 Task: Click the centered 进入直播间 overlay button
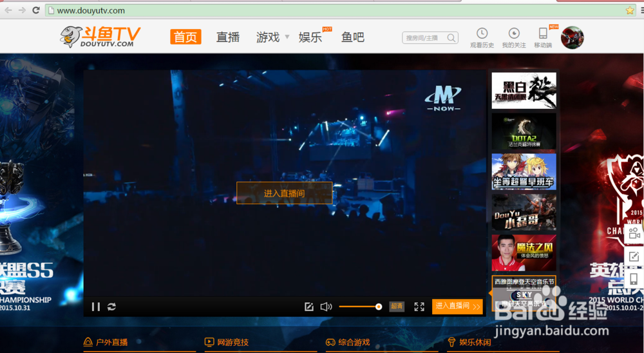284,193
